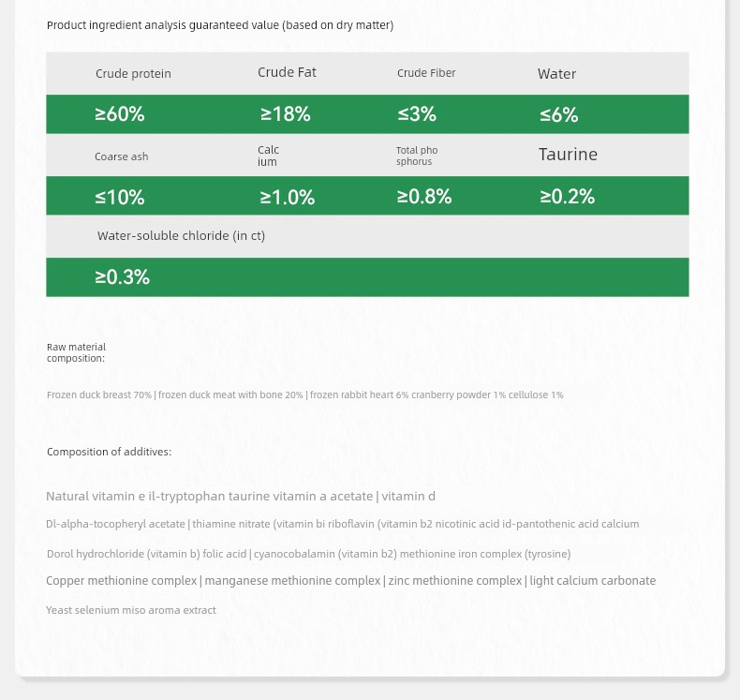The width and height of the screenshot is (740, 700).
Task: Select the ≥0.2% taurine value
Action: click(x=567, y=197)
